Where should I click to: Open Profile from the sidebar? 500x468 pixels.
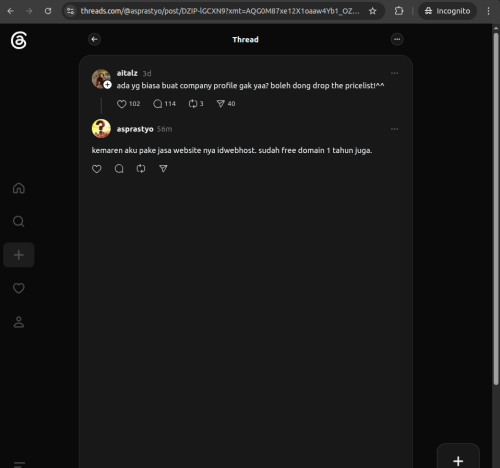pos(19,322)
